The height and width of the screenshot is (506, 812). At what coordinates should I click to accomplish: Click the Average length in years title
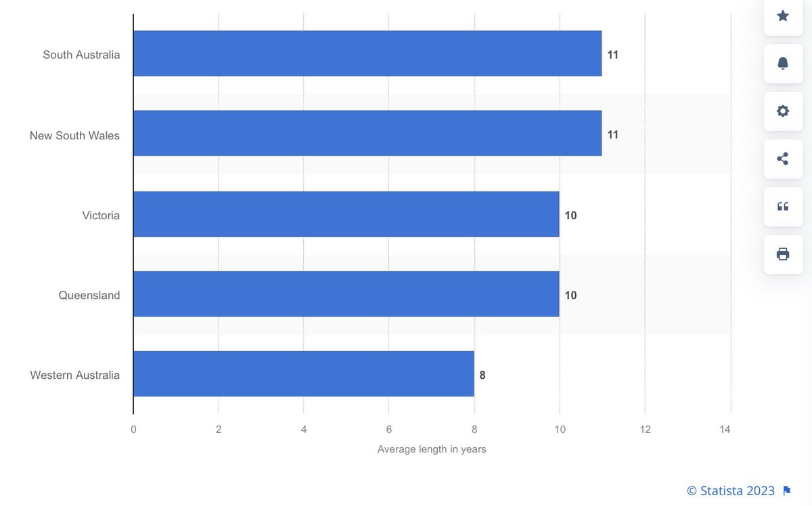pos(432,449)
